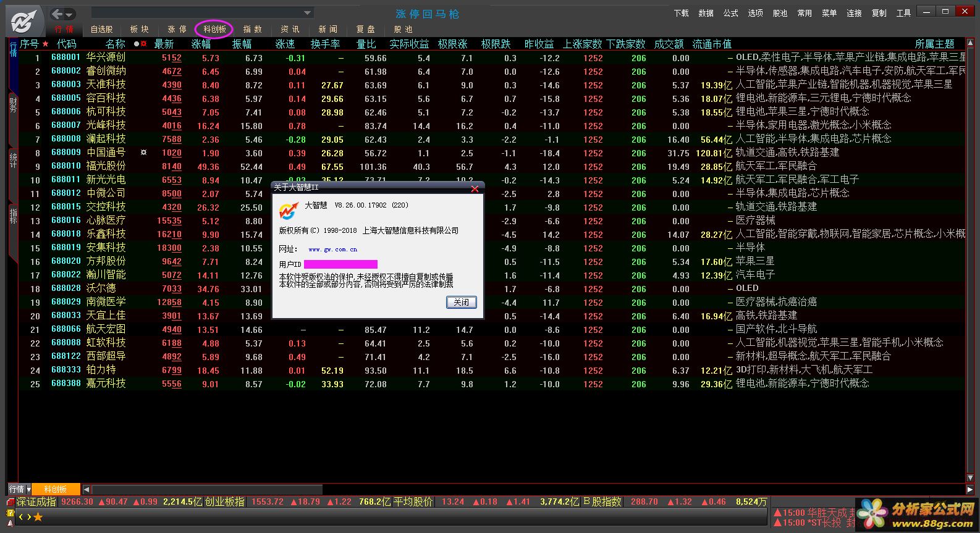Open the 数据 menu
Screen dimensions: 980x533
pyautogui.click(x=706, y=13)
